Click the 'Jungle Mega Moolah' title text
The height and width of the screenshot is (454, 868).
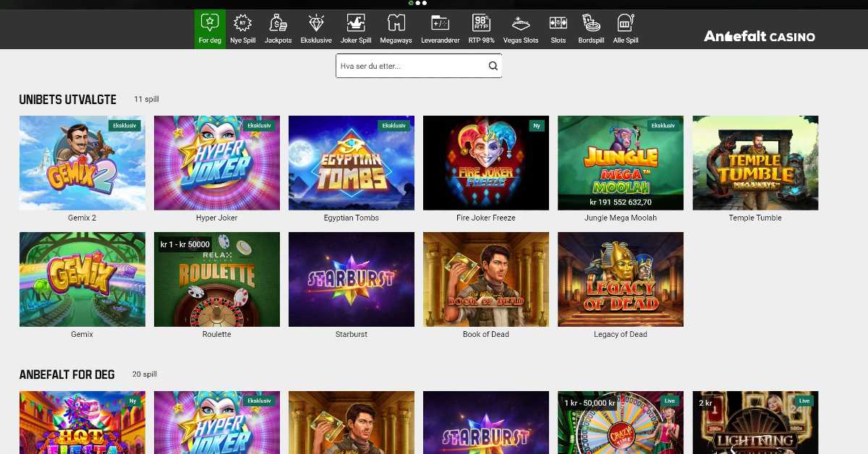pyautogui.click(x=621, y=218)
